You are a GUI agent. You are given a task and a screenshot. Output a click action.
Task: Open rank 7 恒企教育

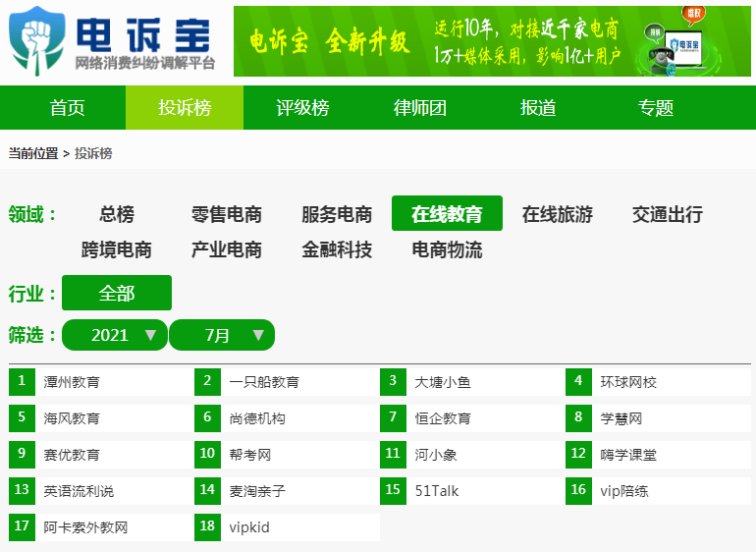pyautogui.click(x=472, y=418)
